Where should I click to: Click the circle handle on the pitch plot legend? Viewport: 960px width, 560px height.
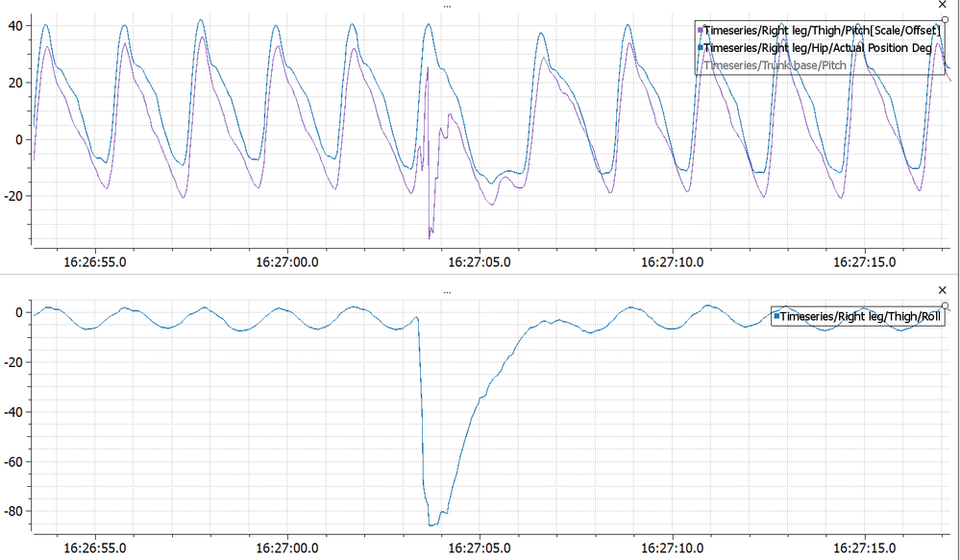pyautogui.click(x=945, y=20)
